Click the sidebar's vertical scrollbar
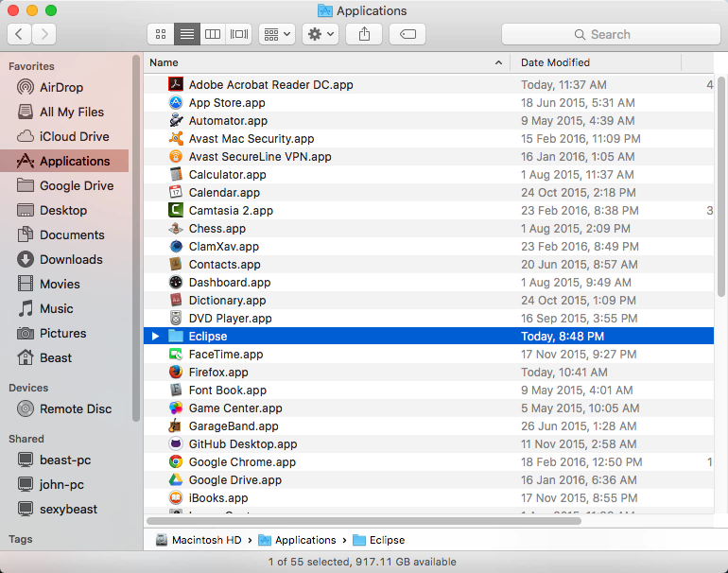This screenshot has height=573, width=728. 135,237
